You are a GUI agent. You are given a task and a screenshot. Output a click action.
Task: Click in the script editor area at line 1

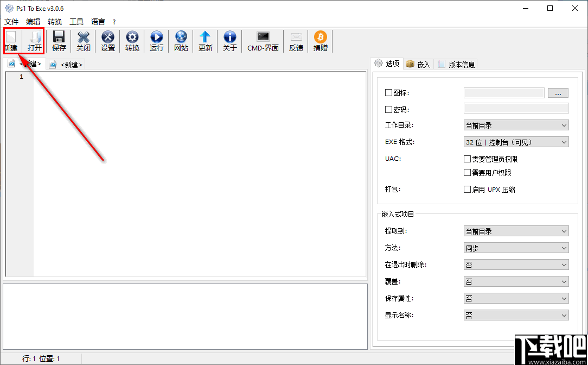tap(199, 77)
